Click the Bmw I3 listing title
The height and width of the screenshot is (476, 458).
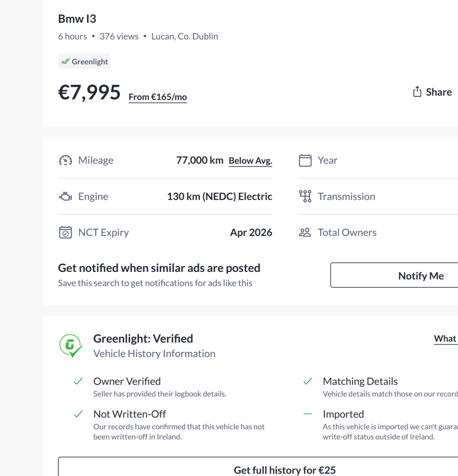coord(77,19)
